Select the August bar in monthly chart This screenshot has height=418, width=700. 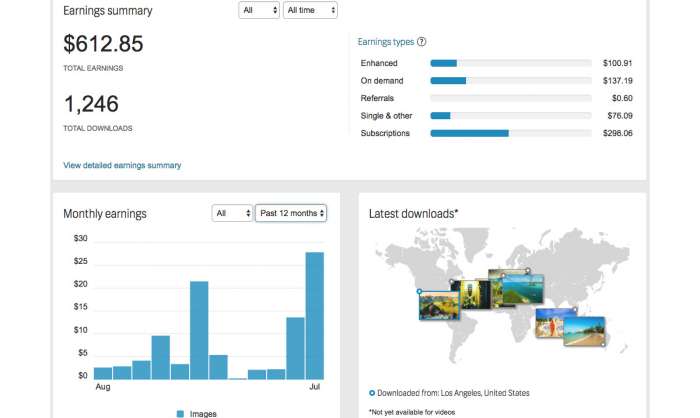click(x=103, y=373)
